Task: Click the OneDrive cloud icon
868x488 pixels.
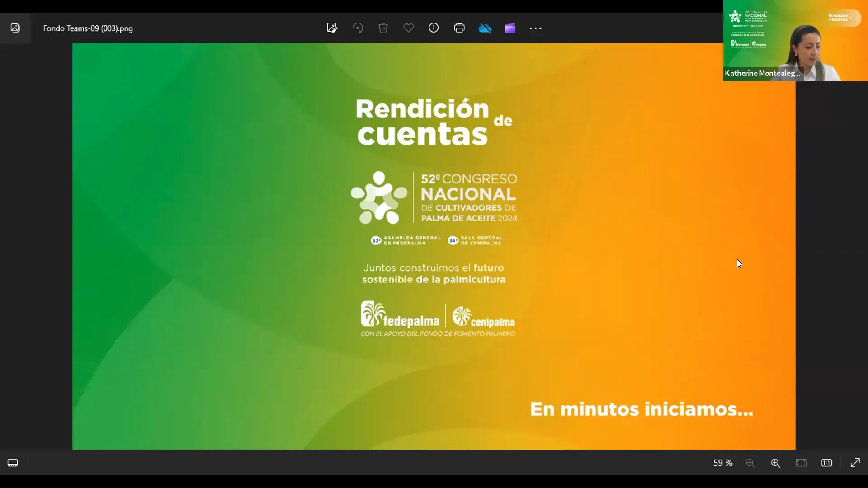Action: [x=485, y=28]
